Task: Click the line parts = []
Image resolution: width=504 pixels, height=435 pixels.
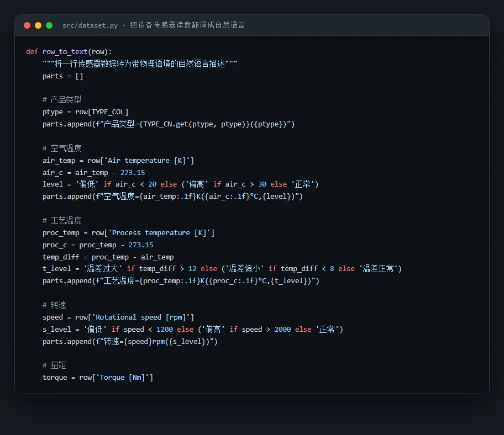Action: coord(62,76)
